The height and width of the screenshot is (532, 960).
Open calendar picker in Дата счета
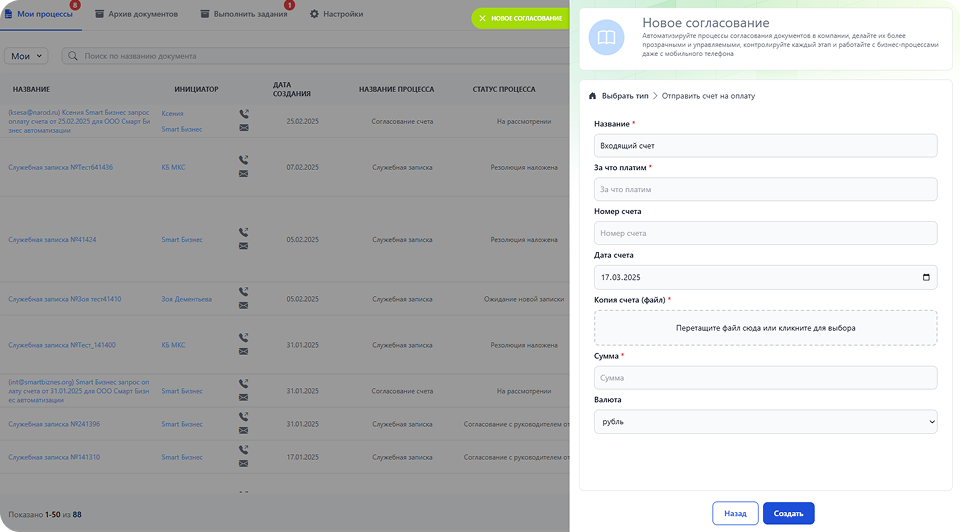point(926,277)
